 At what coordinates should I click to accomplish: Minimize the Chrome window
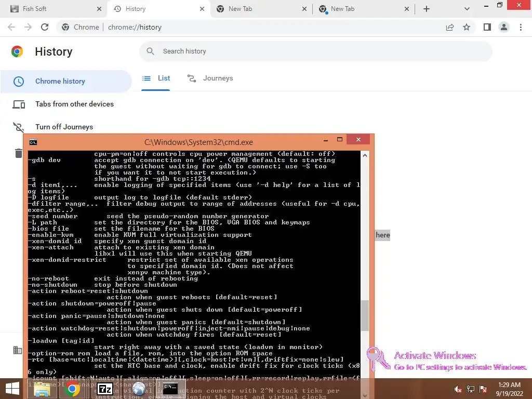[486, 5]
